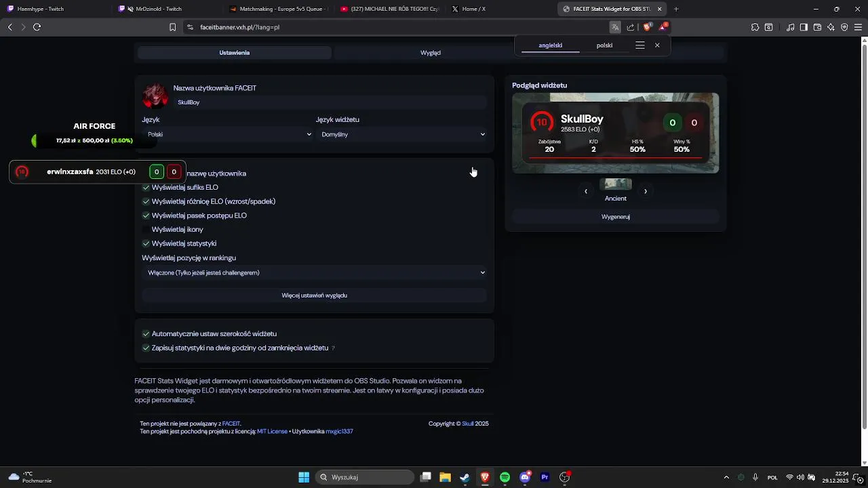Open the browser main hamburger menu
This screenshot has height=488, width=868.
click(x=859, y=27)
